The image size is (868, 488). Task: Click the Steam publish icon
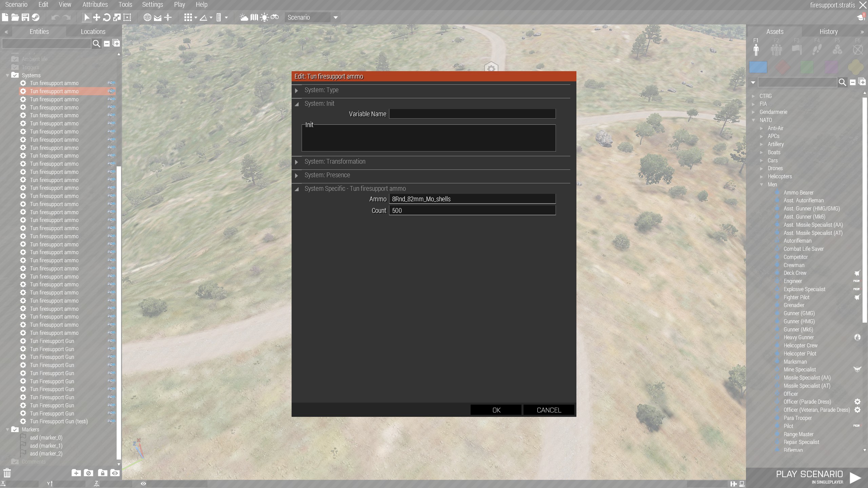click(x=36, y=17)
